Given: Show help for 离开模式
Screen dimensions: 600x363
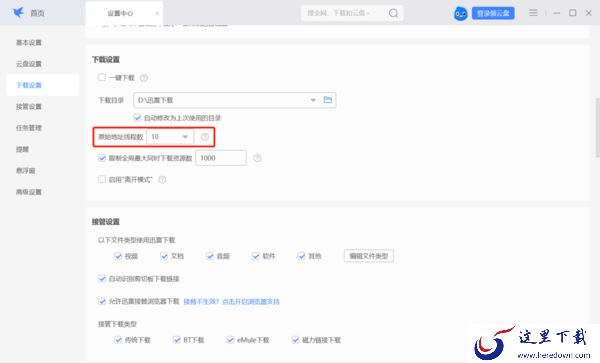Looking at the screenshot, I should [162, 179].
